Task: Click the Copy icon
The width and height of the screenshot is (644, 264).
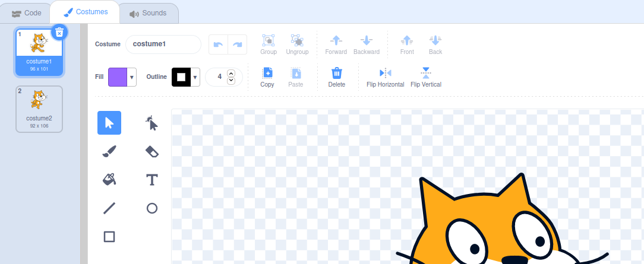Action: point(267,73)
